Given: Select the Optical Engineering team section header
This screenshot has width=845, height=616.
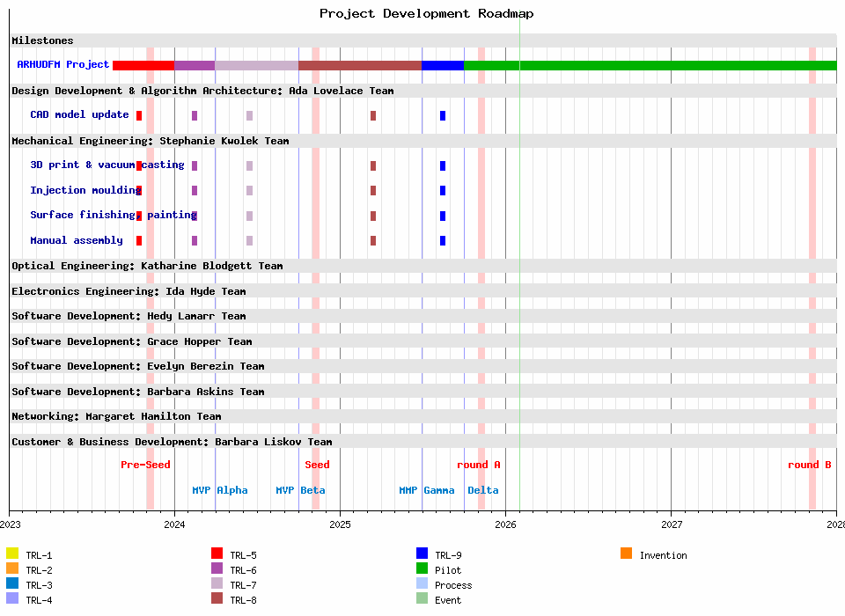Looking at the screenshot, I should [147, 266].
